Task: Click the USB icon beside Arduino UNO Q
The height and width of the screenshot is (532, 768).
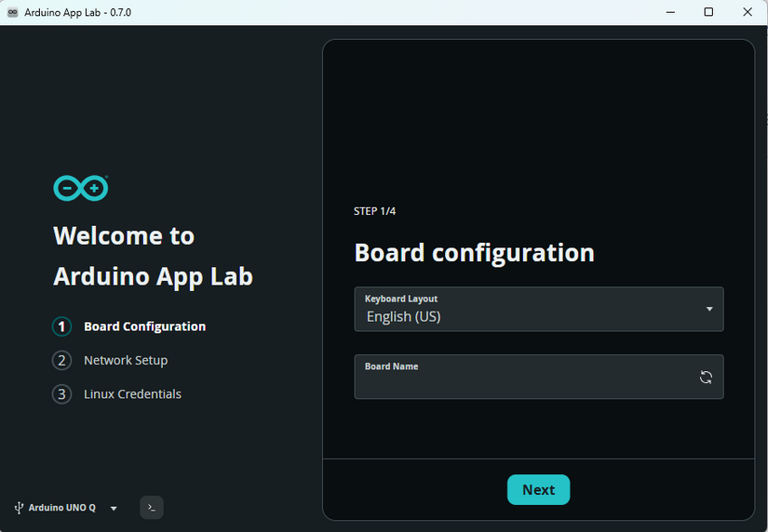Action: click(19, 508)
